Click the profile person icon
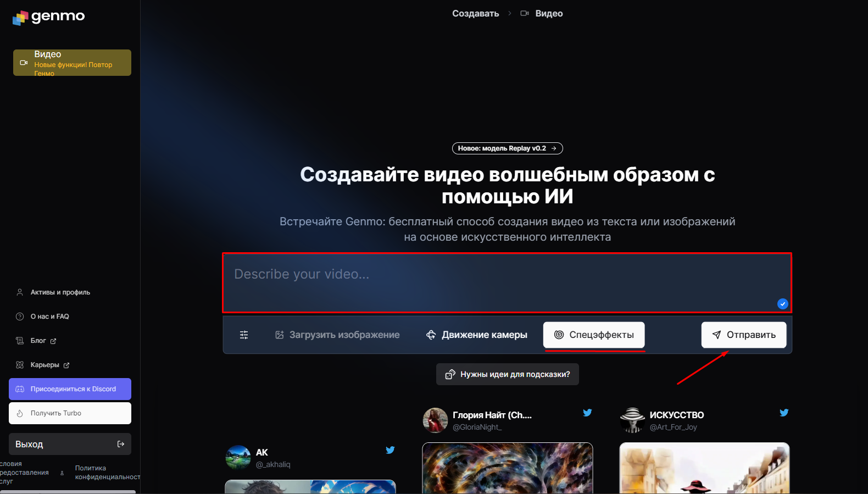Viewport: 868px width, 494px height. click(x=20, y=292)
